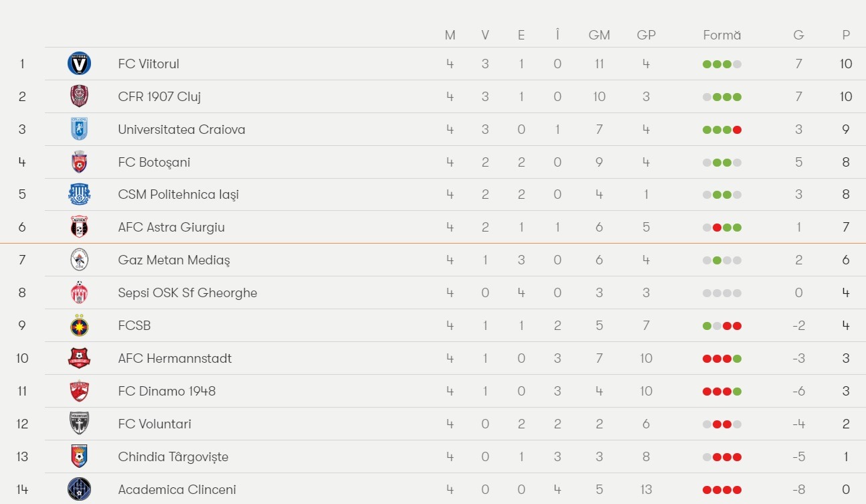The height and width of the screenshot is (504, 866).
Task: Click the FC Botoșani team logo
Action: point(79,162)
